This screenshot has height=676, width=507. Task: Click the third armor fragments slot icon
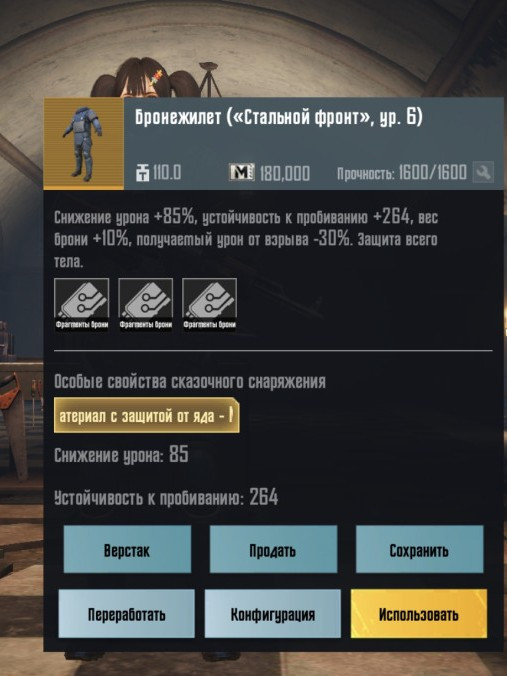(210, 304)
